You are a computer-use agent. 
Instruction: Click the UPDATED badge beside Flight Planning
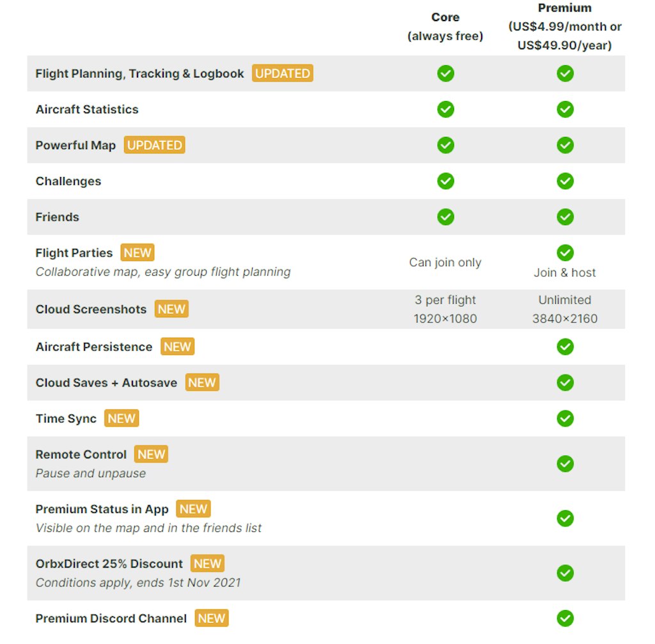(282, 74)
